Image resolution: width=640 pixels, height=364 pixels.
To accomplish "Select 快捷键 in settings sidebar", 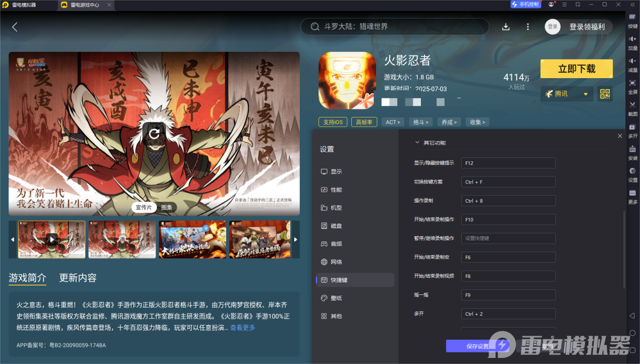I will point(355,280).
